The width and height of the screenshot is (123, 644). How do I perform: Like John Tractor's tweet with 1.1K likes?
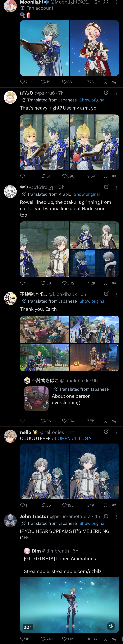coord(68,639)
